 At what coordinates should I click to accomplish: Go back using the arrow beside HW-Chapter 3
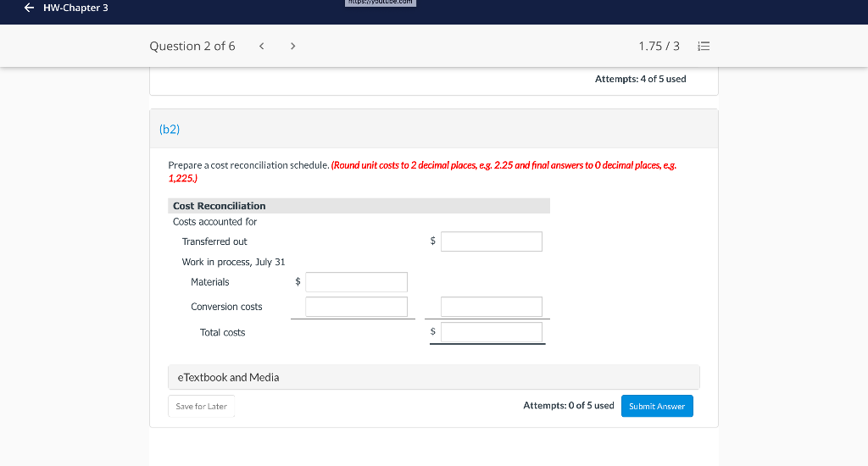point(30,8)
